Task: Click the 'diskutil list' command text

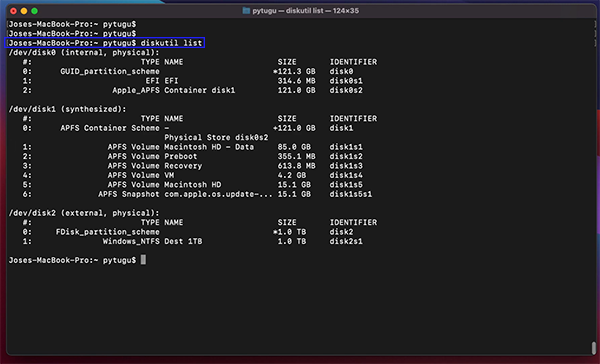Action: click(x=171, y=43)
